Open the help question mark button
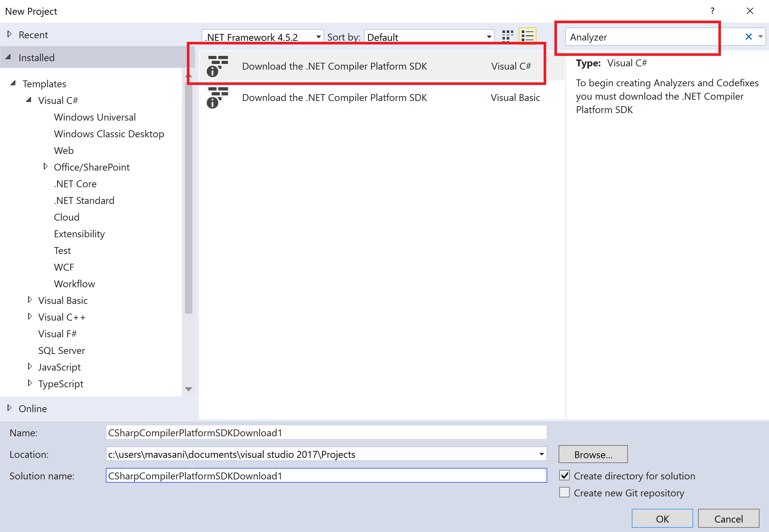This screenshot has height=532, width=769. [x=712, y=11]
